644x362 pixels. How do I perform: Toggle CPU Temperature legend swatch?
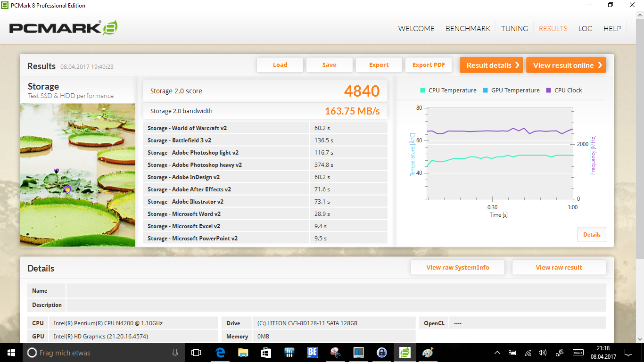tap(422, 90)
